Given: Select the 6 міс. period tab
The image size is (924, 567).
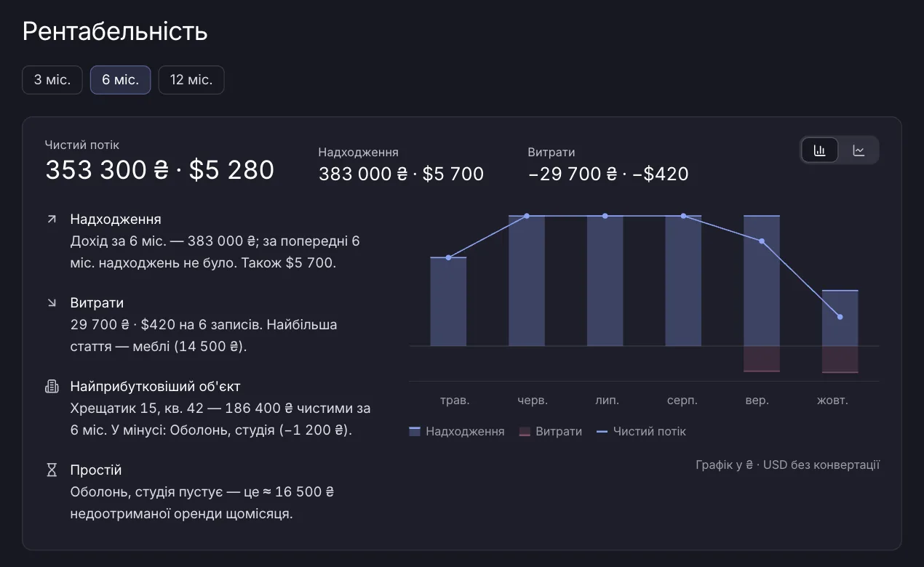Looking at the screenshot, I should coord(120,80).
